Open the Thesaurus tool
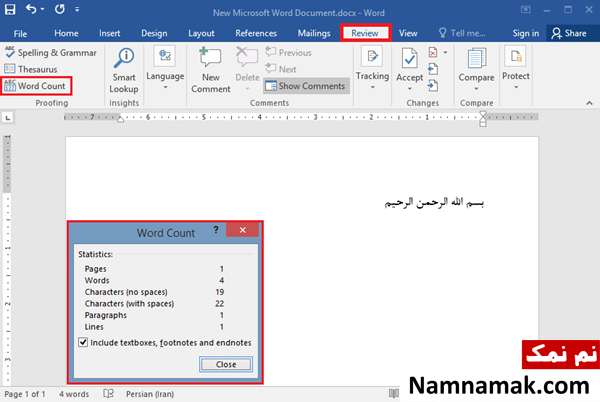The height and width of the screenshot is (402, 600). pos(31,69)
